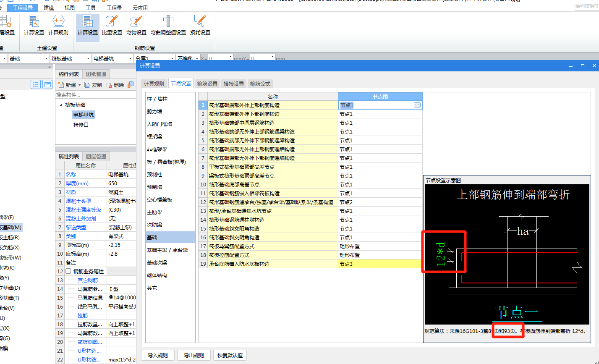This screenshot has height=364, width=599.
Task: Click 删除 delete component button
Action: 115,85
